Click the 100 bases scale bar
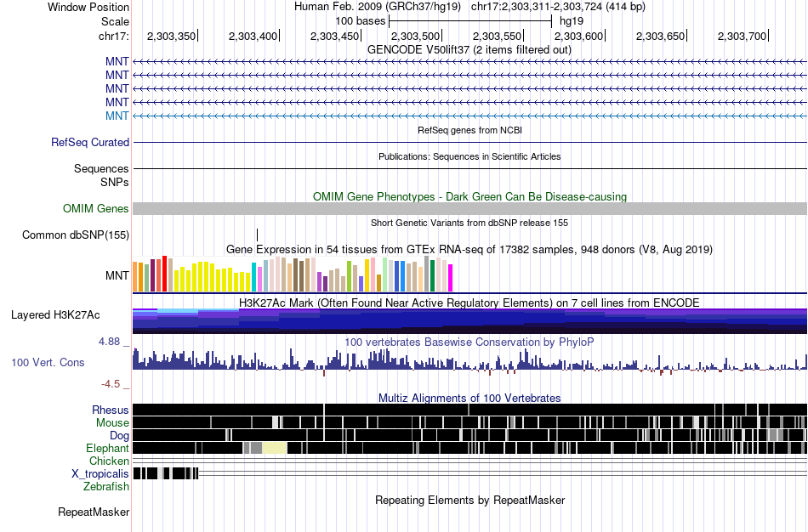The height and width of the screenshot is (532, 808). (470, 21)
